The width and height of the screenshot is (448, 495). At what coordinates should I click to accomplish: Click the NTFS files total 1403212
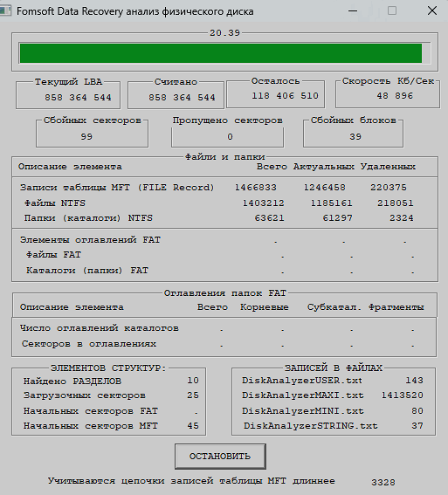(x=263, y=203)
